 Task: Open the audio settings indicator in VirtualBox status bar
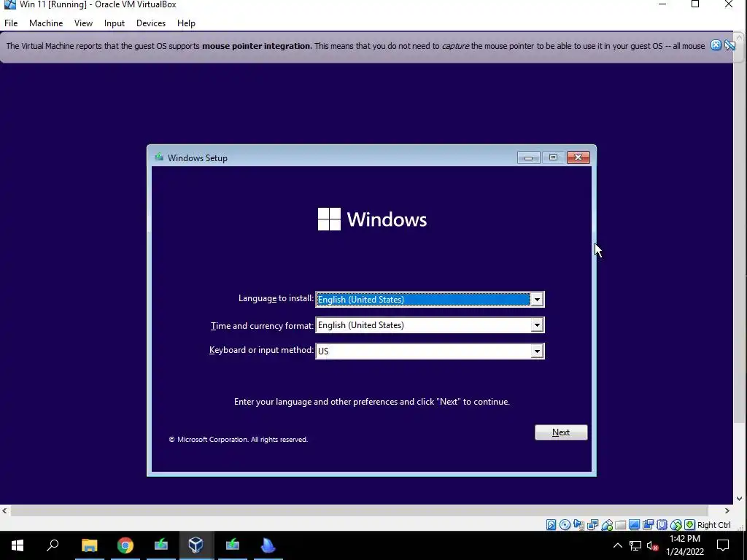[x=578, y=525]
